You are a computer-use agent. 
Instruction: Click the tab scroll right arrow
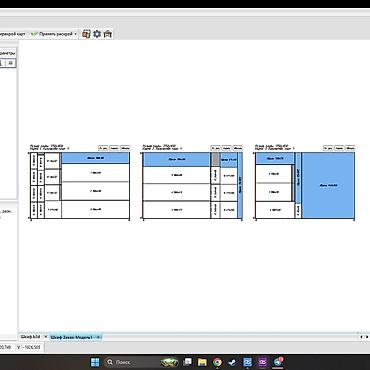coord(367,337)
